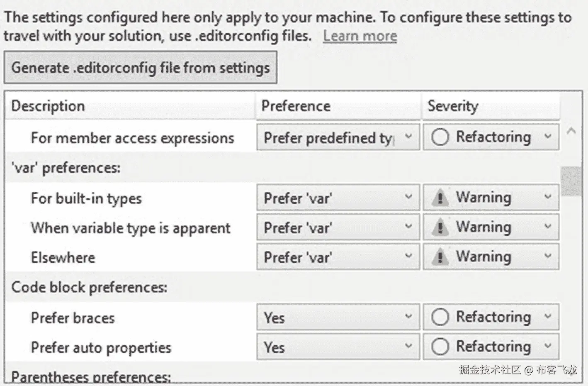This screenshot has height=386, width=588.
Task: Open preference dropdown for member access expressions
Action: pyautogui.click(x=338, y=137)
